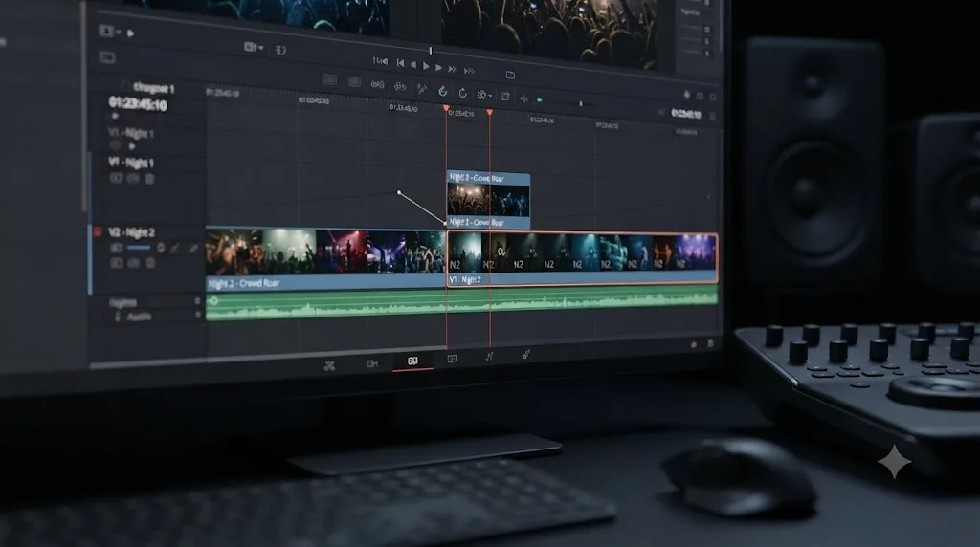Click the left red playhead marker on ruler

446,108
